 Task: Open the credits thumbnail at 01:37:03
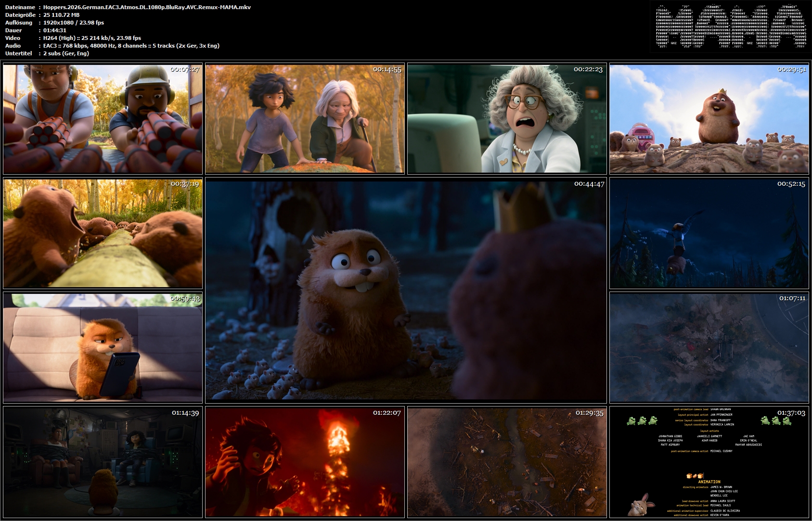click(709, 462)
